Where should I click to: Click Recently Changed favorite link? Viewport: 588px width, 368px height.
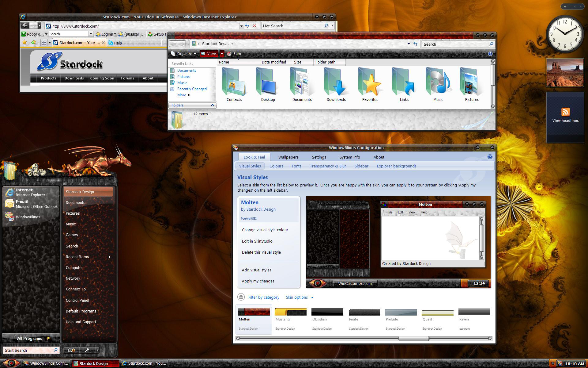(192, 89)
